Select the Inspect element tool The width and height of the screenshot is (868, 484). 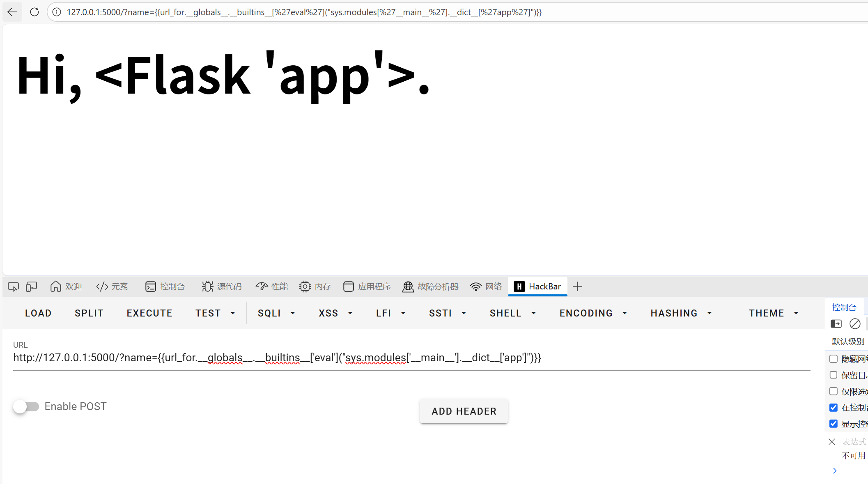(x=13, y=286)
